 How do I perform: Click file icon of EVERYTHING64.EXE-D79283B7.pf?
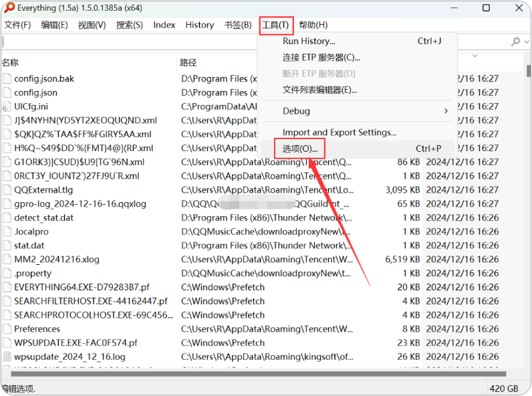[x=7, y=288]
